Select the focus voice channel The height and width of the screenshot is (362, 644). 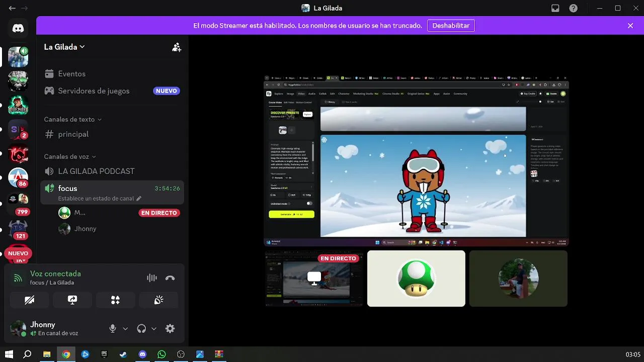(x=112, y=193)
